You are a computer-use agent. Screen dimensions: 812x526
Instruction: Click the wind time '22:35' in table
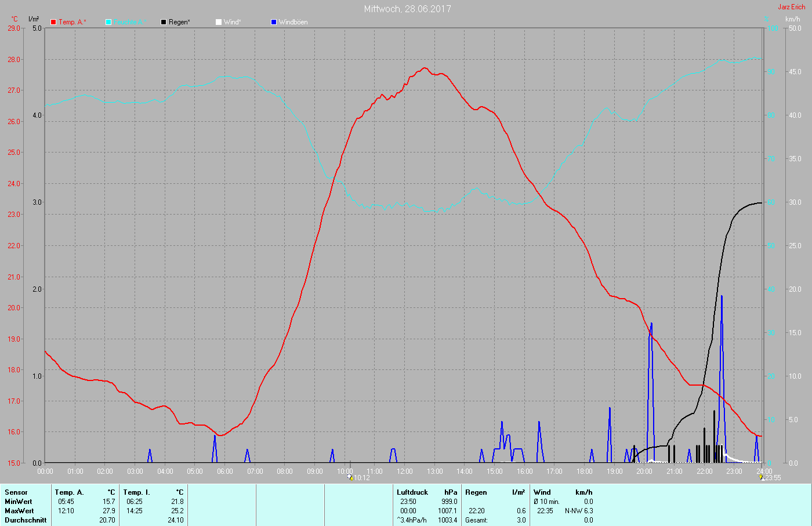pyautogui.click(x=545, y=511)
